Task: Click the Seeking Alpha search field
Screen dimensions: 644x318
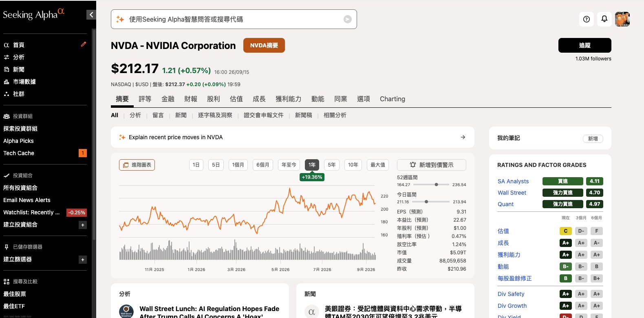Action: (x=234, y=19)
